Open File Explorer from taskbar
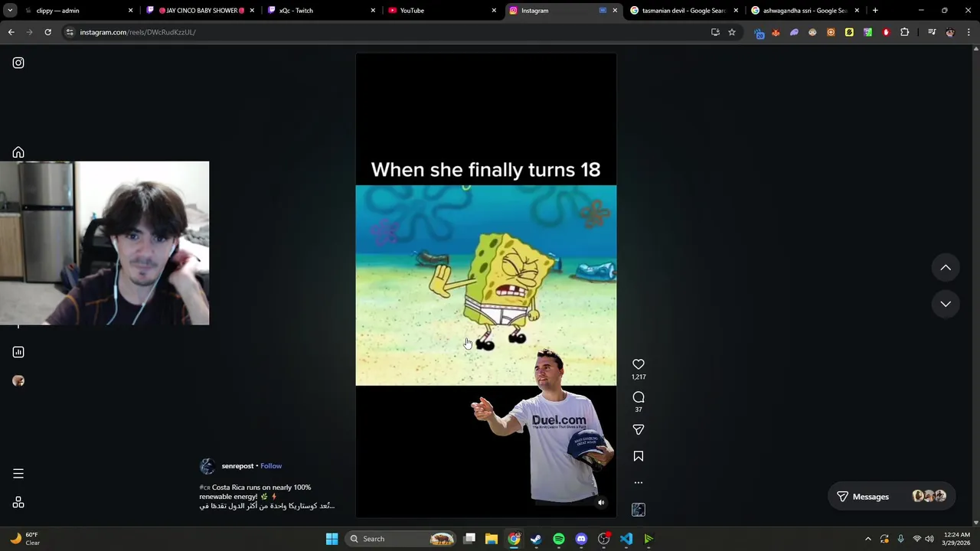This screenshot has width=980, height=551. [x=492, y=539]
